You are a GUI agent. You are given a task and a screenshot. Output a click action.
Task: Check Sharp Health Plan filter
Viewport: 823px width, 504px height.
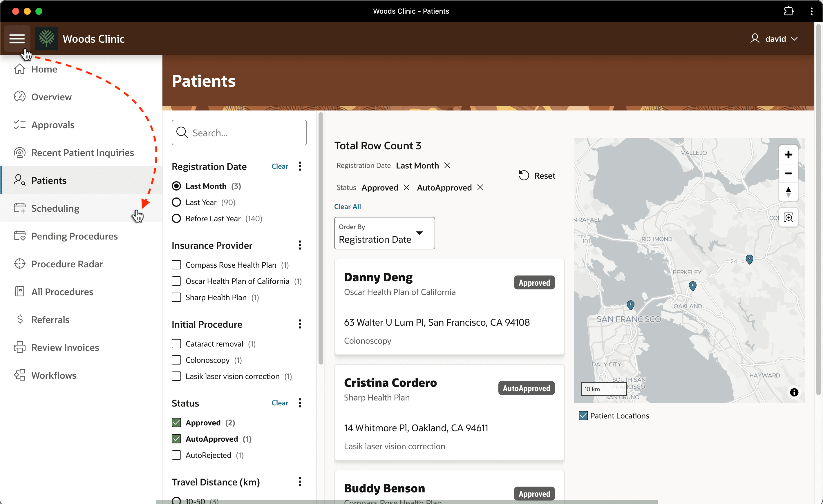pos(176,297)
